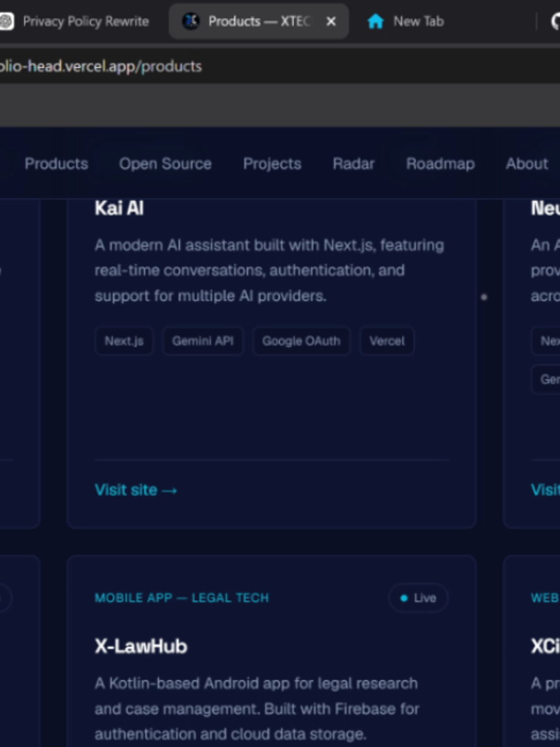Open the X-LawHub card title

pos(141,646)
